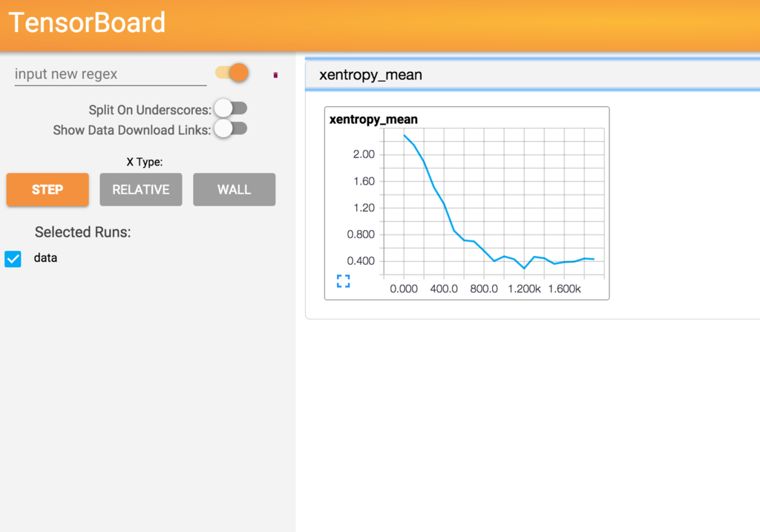This screenshot has width=760, height=532.
Task: Select STEP as the X type
Action: (47, 189)
